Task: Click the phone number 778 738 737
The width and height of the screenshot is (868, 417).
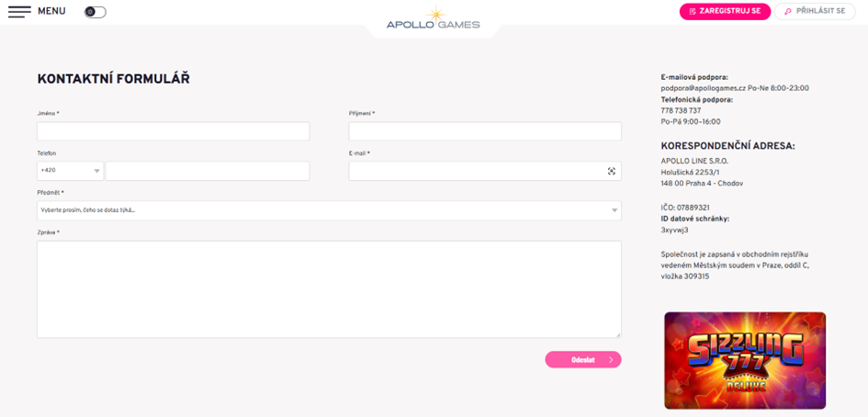Action: 681,111
